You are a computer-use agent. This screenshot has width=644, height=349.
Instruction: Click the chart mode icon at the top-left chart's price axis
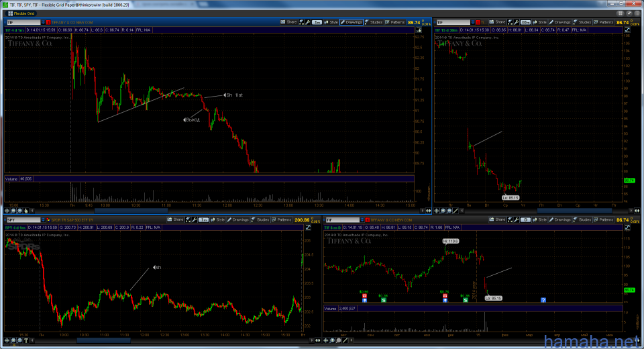(x=419, y=30)
